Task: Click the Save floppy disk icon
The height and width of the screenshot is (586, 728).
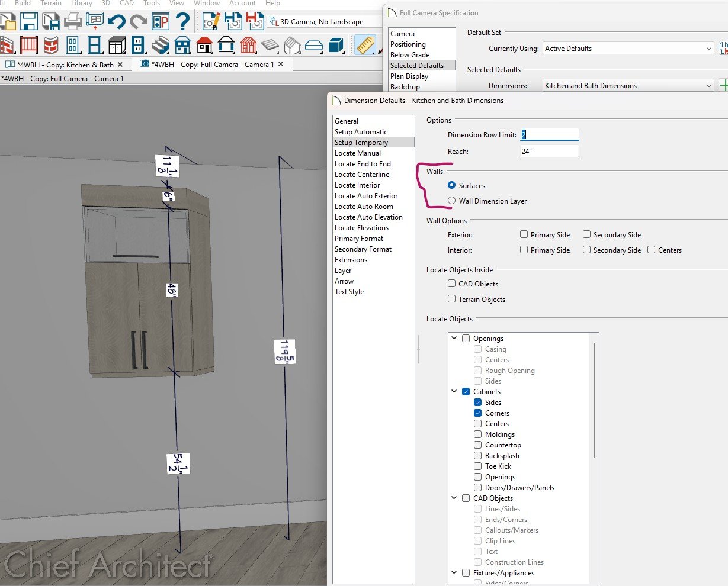Action: pos(29,22)
